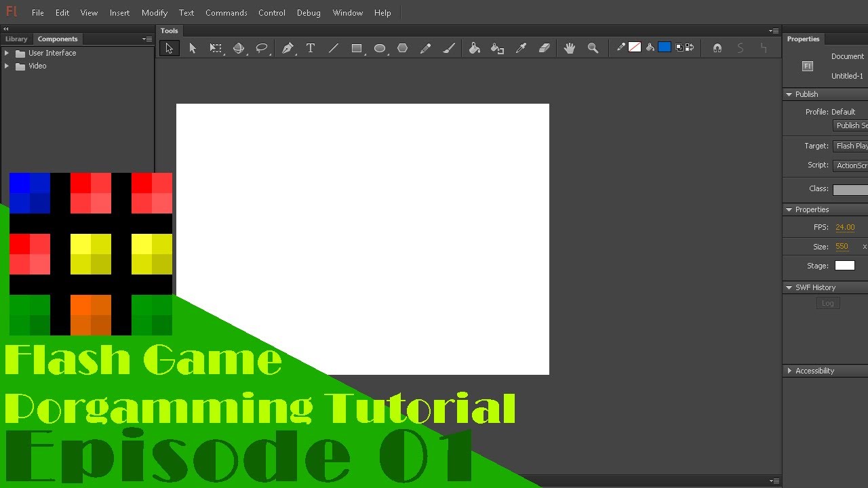Select the Properties panel tab
868x488 pixels.
804,39
